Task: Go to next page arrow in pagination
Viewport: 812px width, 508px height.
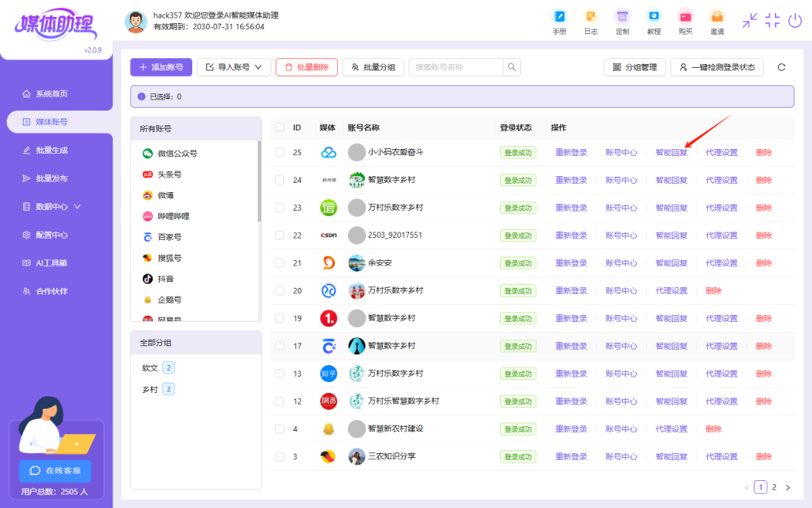Action: [788, 487]
